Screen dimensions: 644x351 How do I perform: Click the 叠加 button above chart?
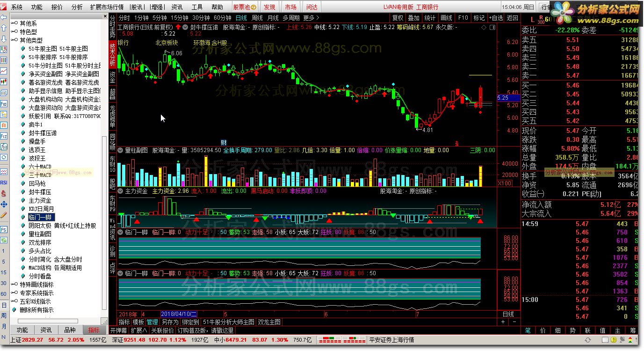[413, 18]
